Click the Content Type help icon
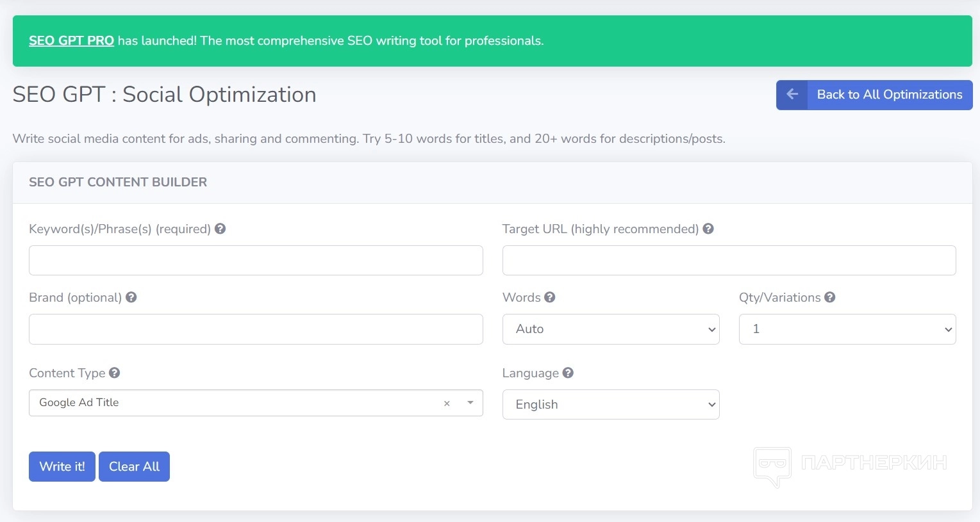This screenshot has width=980, height=522. pyautogui.click(x=115, y=373)
